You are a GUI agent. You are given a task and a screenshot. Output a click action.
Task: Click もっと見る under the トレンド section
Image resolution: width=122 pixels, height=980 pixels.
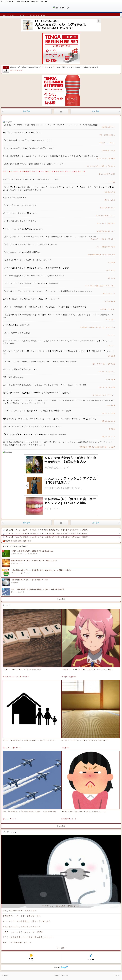point(61,826)
